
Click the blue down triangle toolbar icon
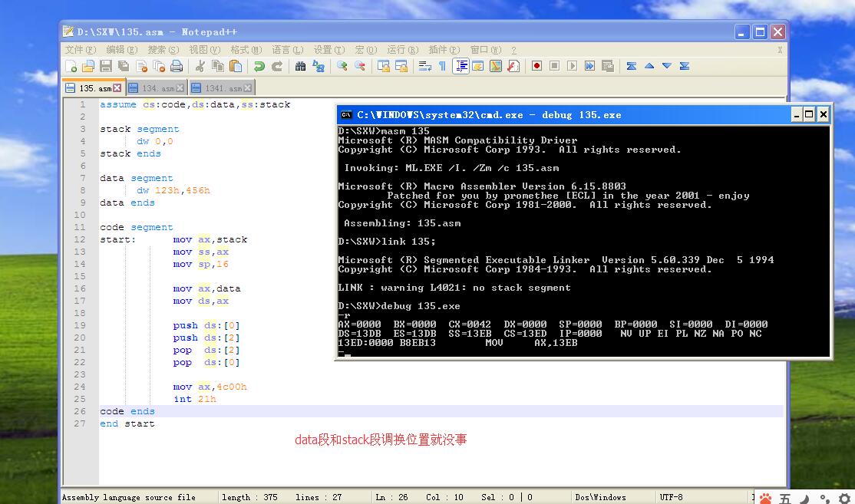(666, 67)
